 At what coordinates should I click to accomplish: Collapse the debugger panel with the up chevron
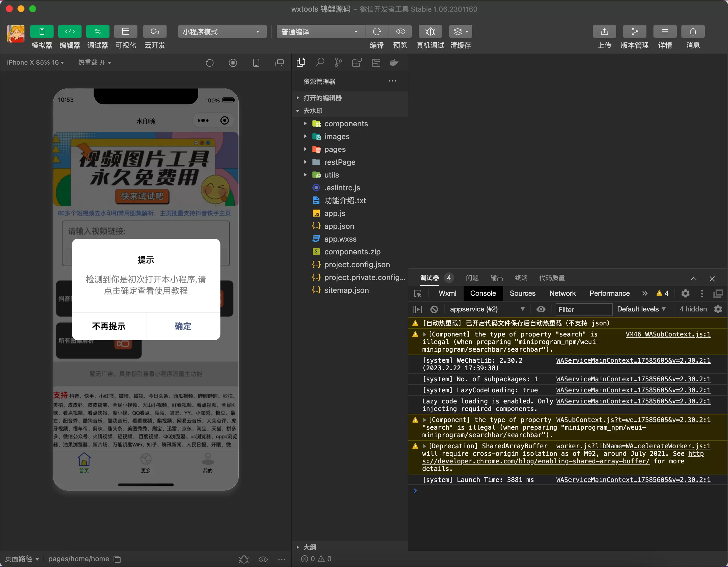[694, 279]
